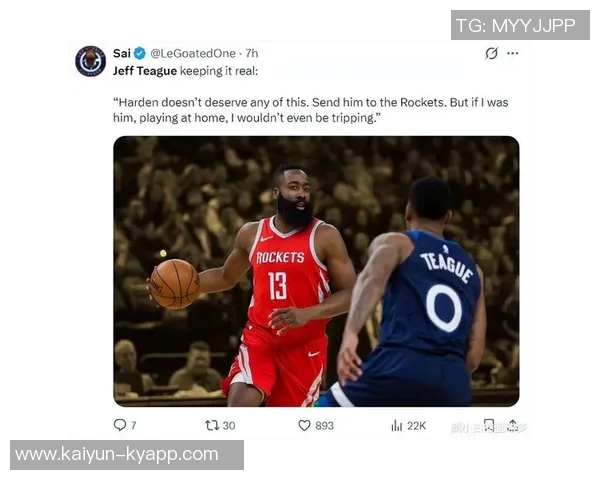Open the Harden and Teague photo

[316, 271]
